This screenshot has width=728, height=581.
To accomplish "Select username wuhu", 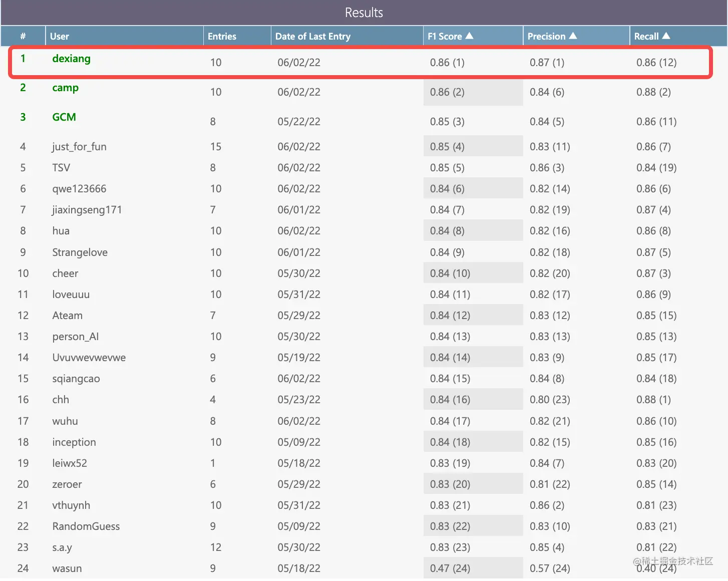I will (65, 421).
